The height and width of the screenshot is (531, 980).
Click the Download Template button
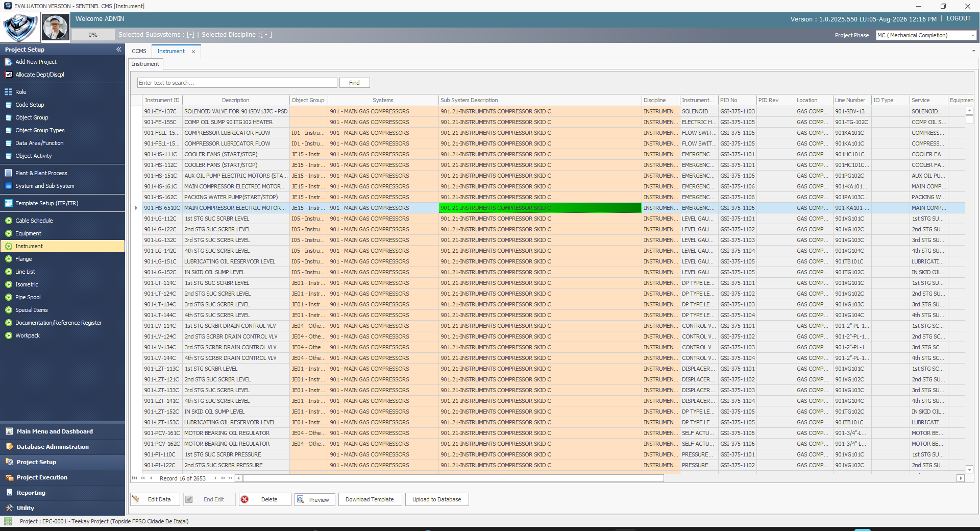click(370, 499)
